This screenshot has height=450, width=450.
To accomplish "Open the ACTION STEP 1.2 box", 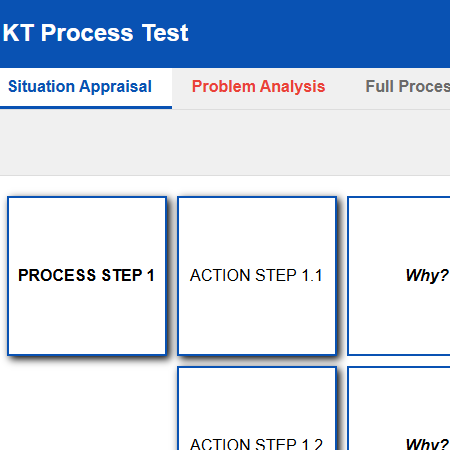I will [257, 409].
